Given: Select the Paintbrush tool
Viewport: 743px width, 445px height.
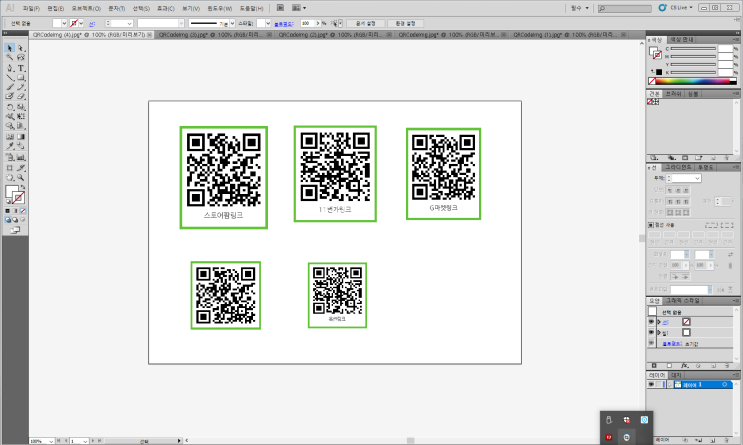Looking at the screenshot, I should click(x=9, y=87).
